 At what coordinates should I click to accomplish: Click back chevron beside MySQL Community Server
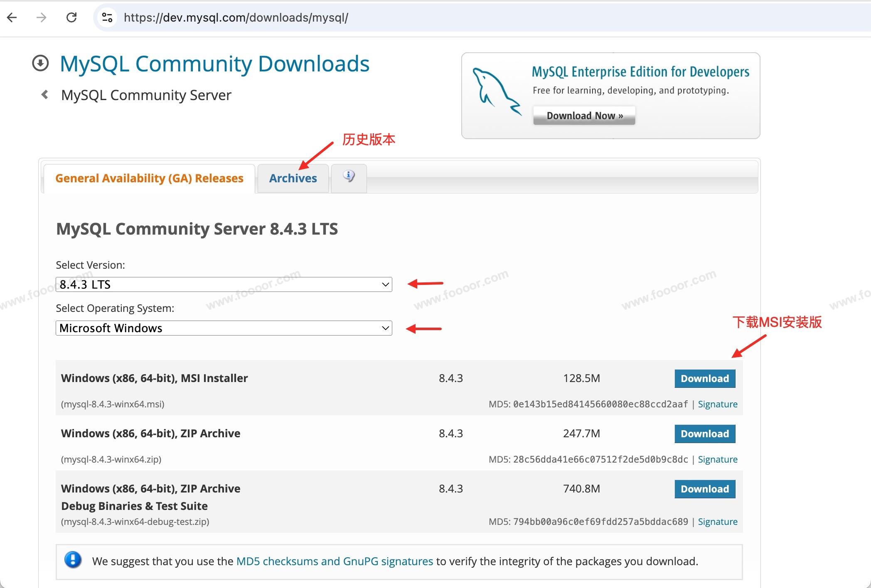[45, 95]
